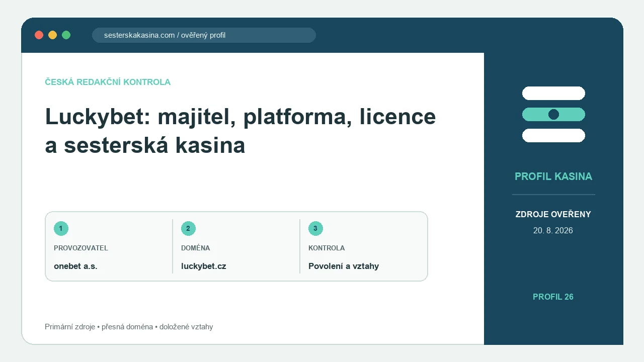Select the text Povolení a vztahy
The width and height of the screenshot is (644, 362).
(344, 266)
